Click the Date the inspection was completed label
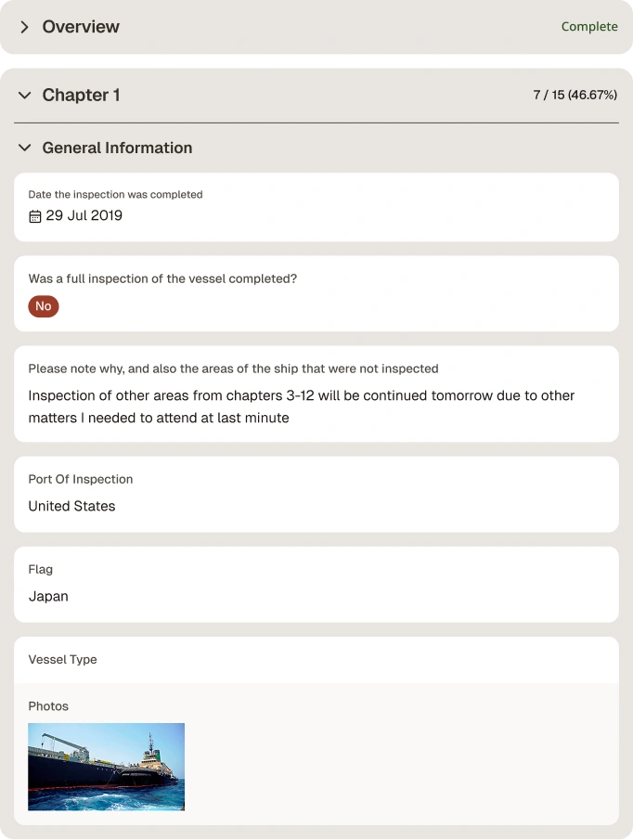Image resolution: width=633 pixels, height=840 pixels. (x=115, y=195)
